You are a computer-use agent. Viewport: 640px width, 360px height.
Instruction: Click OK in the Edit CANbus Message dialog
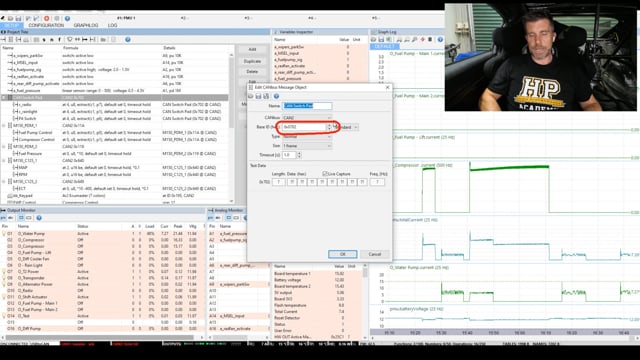coord(342,254)
